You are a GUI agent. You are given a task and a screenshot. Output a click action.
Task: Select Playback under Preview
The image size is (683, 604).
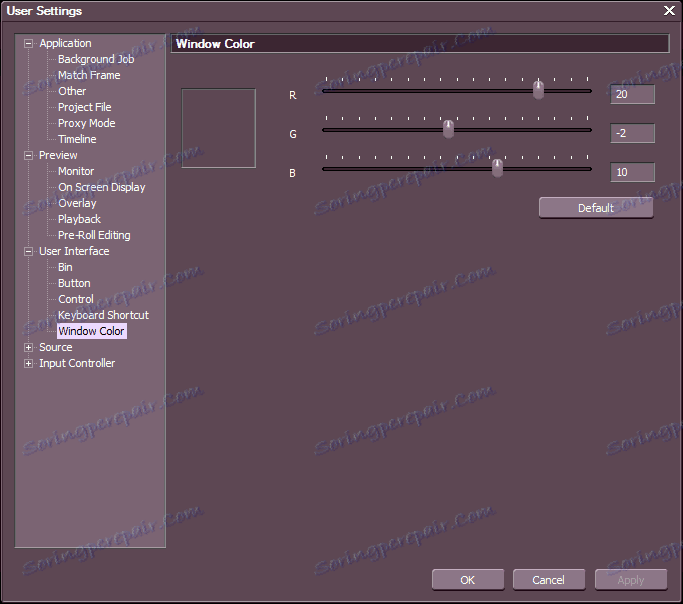pyautogui.click(x=79, y=219)
